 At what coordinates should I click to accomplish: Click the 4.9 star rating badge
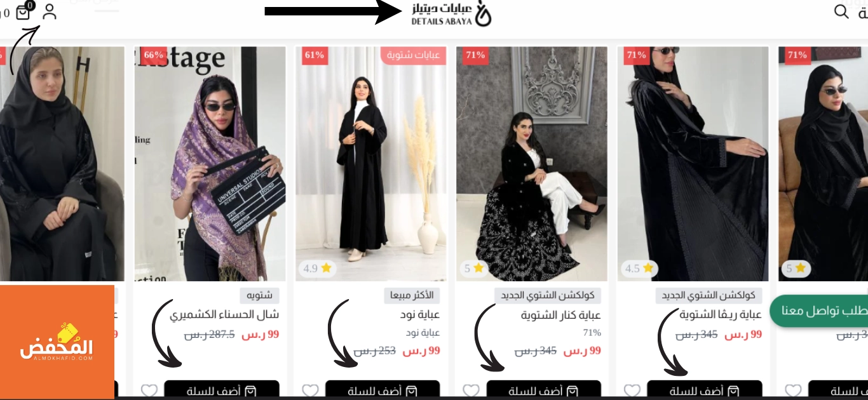(318, 268)
